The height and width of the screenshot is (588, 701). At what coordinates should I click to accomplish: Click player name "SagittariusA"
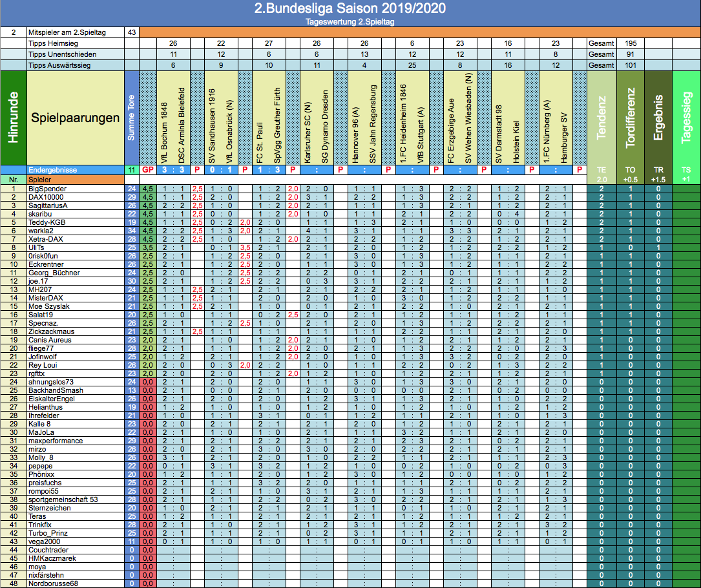click(x=48, y=205)
